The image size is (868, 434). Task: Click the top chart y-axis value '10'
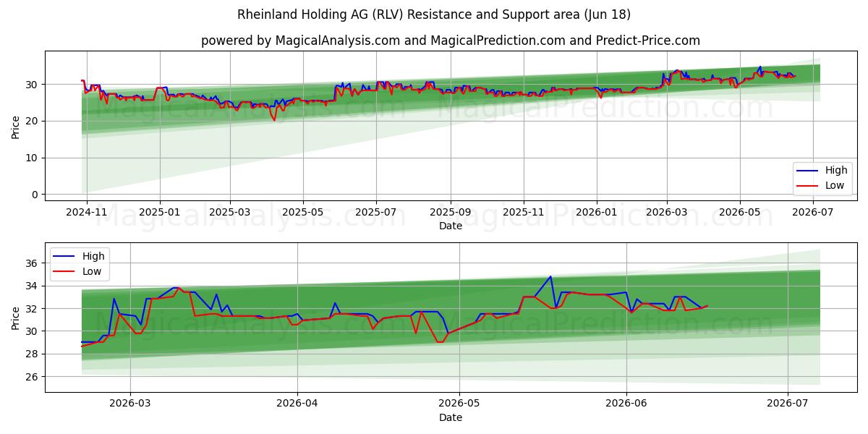click(x=33, y=158)
